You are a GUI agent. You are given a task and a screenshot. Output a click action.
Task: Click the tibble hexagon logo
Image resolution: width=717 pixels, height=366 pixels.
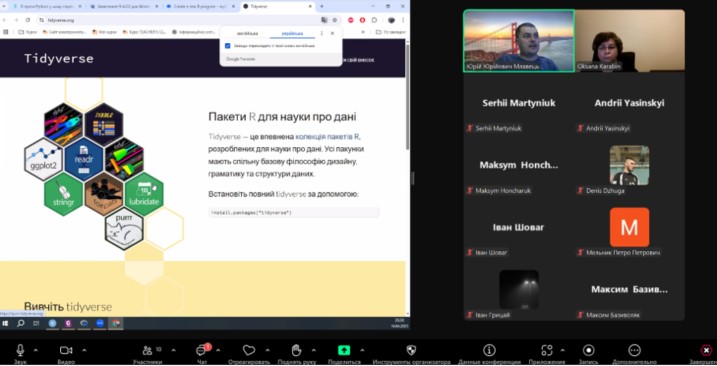click(x=104, y=125)
